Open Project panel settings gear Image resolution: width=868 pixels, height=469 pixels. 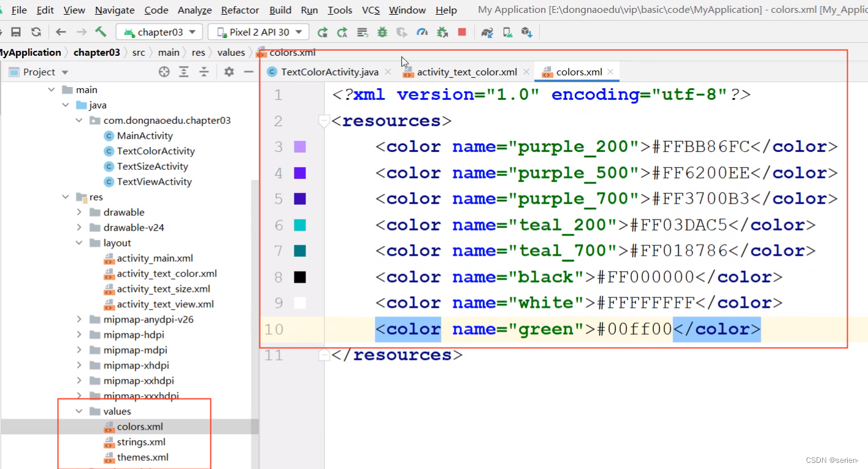(x=229, y=72)
